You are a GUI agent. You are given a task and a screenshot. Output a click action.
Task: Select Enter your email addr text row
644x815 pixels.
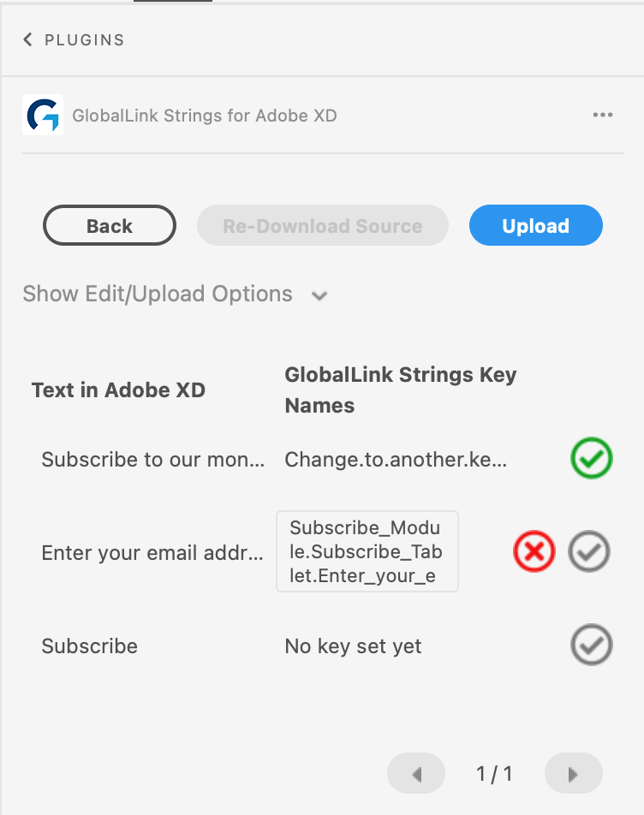[x=152, y=553]
